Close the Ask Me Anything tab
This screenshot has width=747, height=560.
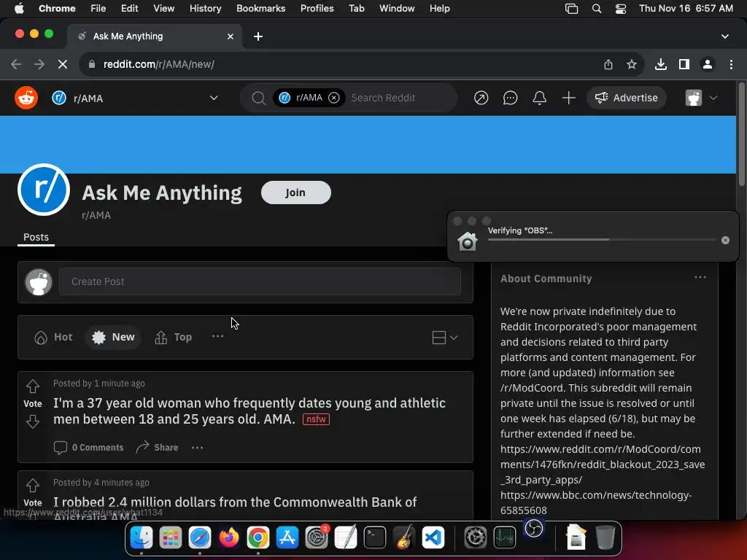[231, 36]
